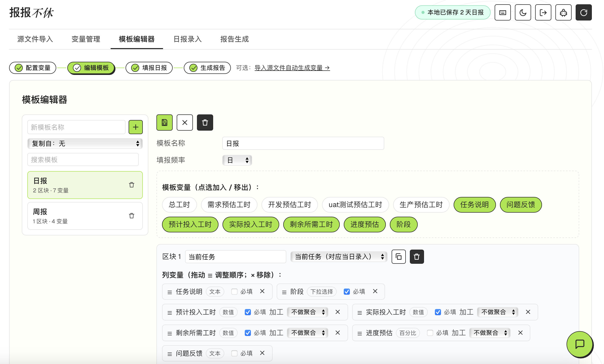Go to the 配置变量 step
604x364 pixels.
click(33, 68)
